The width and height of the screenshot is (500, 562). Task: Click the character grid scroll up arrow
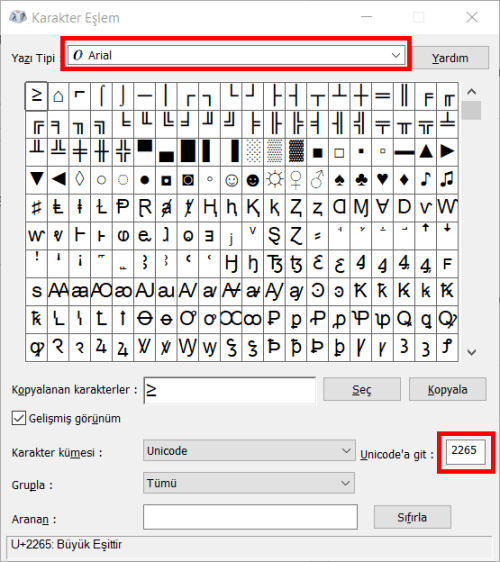(472, 92)
